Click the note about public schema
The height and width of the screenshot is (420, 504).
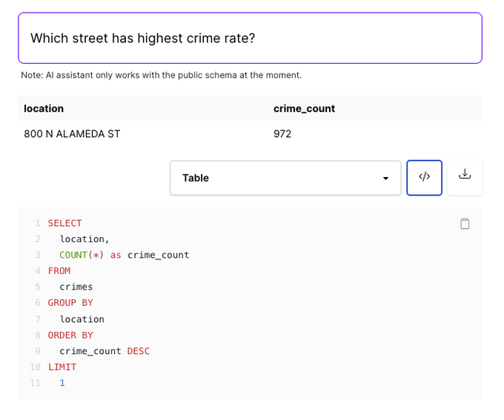click(x=161, y=76)
